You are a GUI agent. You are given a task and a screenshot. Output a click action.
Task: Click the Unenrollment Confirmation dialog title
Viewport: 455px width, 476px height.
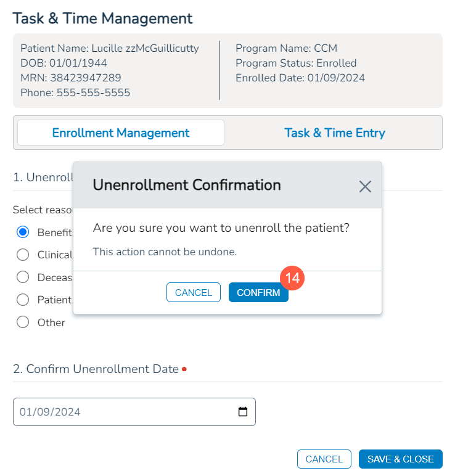[x=187, y=185]
